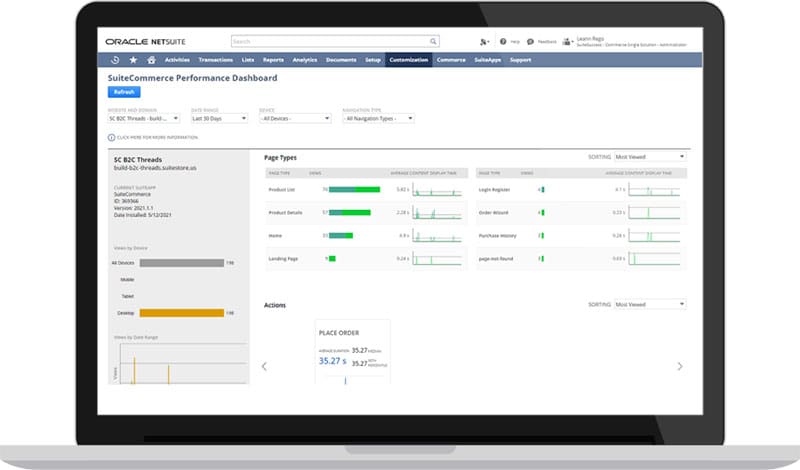Click the blue Refresh button
Screen dimensions: 800x470
click(124, 92)
